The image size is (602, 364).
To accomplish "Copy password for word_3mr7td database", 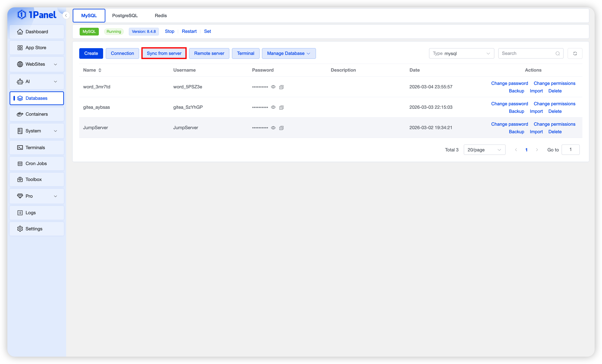I will point(281,87).
